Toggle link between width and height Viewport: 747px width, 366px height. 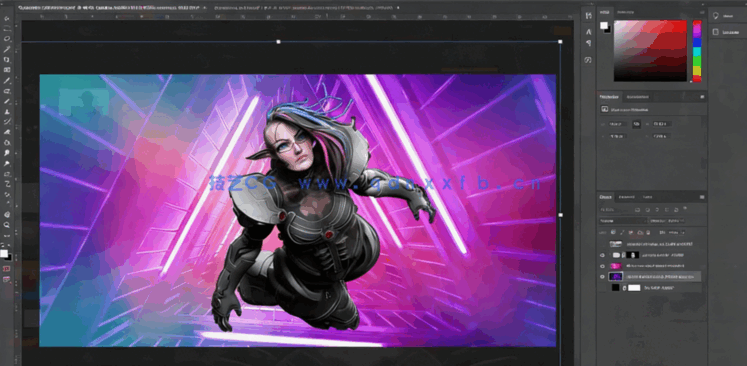point(636,124)
